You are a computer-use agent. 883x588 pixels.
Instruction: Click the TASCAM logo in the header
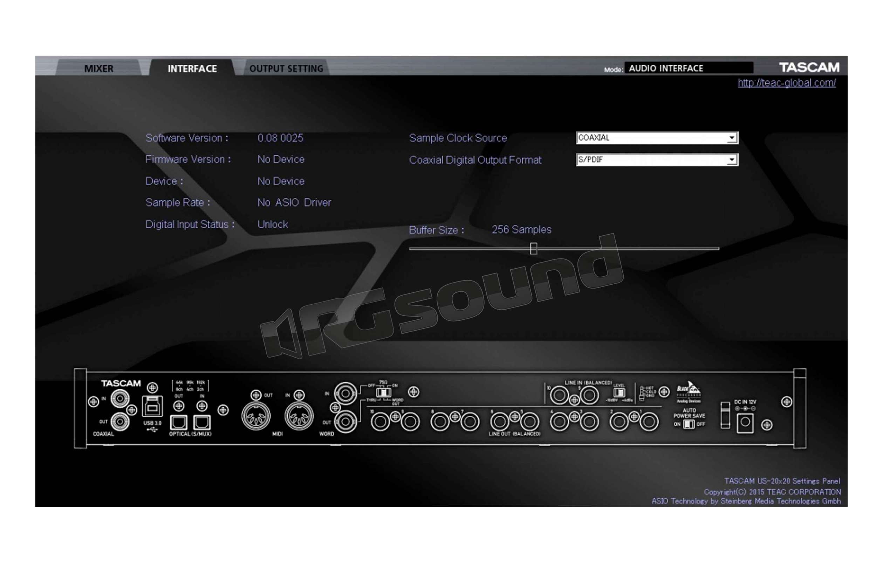point(809,67)
